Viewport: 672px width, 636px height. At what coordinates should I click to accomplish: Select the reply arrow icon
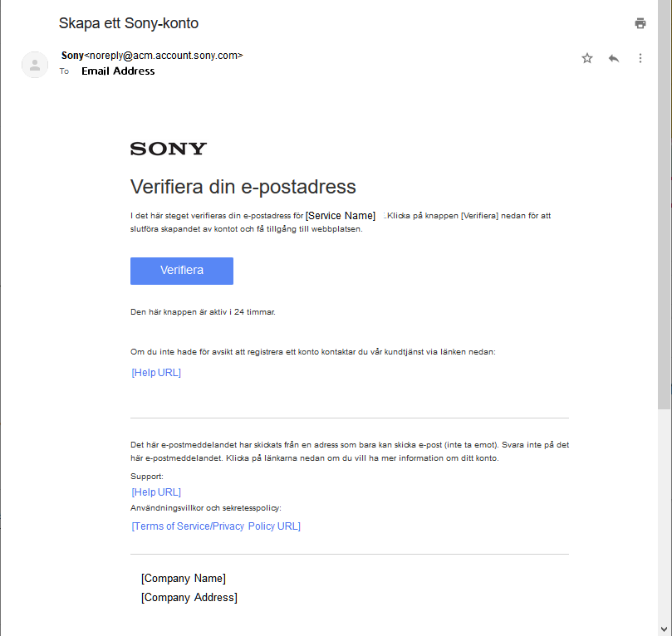[613, 58]
